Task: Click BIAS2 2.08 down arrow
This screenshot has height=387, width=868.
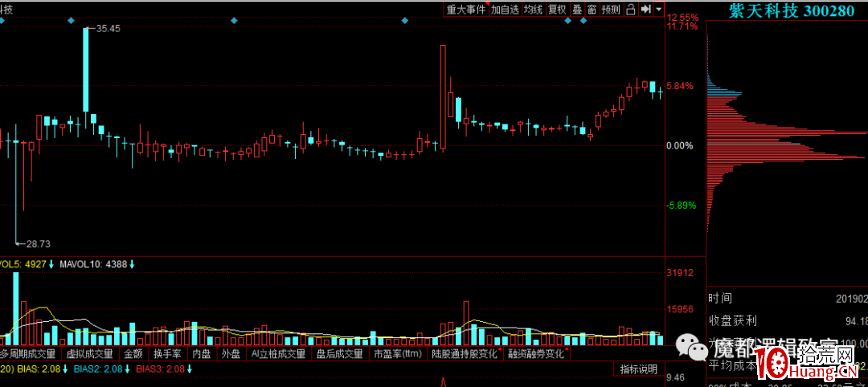Action: (127, 369)
